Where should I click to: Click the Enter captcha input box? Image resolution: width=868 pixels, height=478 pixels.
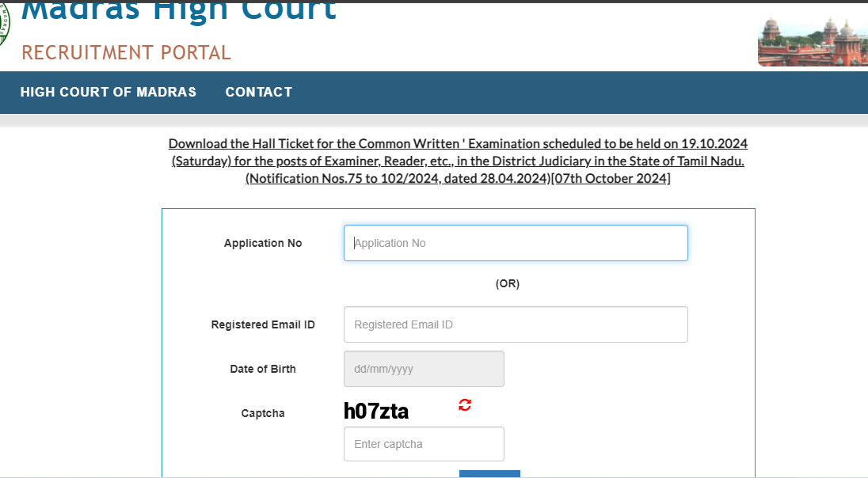click(x=423, y=444)
